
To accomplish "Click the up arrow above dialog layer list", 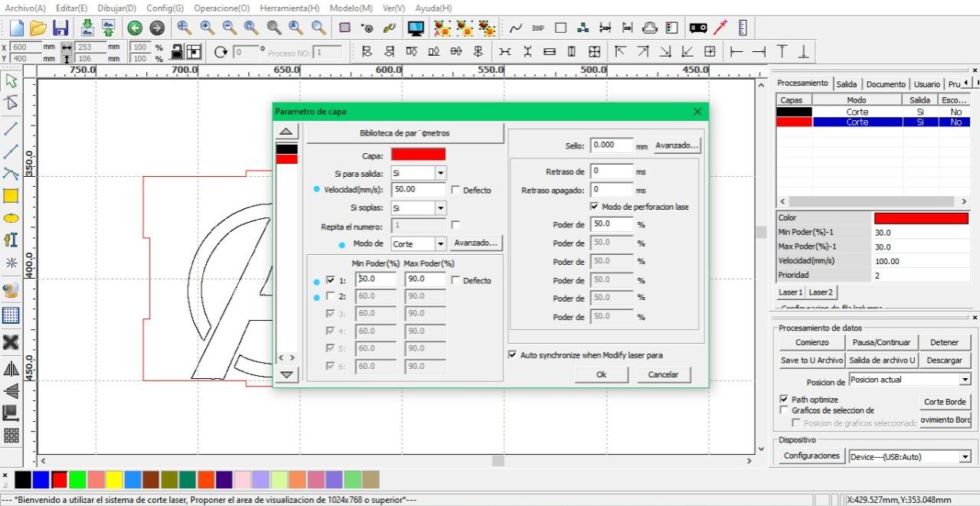I will click(x=285, y=132).
